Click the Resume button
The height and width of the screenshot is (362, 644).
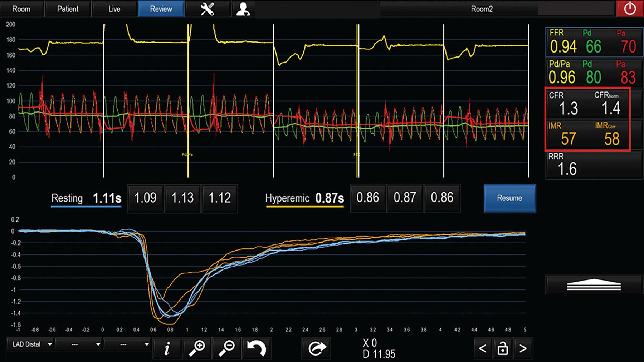pos(509,198)
